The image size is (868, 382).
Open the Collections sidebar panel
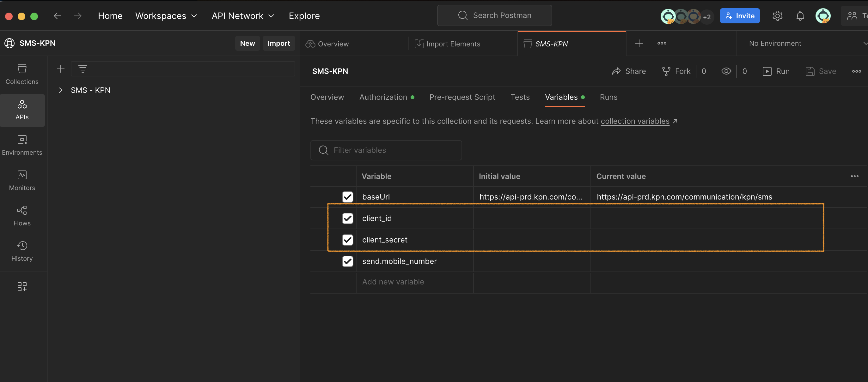coord(22,75)
